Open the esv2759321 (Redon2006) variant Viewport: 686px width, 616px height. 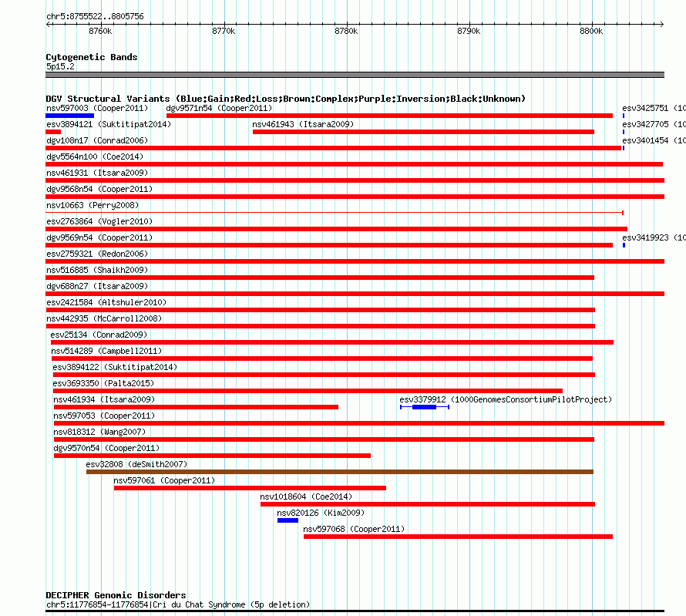(97, 254)
